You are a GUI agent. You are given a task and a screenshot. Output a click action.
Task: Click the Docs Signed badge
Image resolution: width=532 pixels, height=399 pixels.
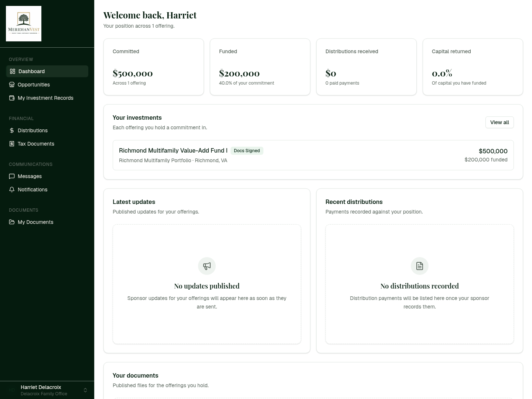point(247,151)
